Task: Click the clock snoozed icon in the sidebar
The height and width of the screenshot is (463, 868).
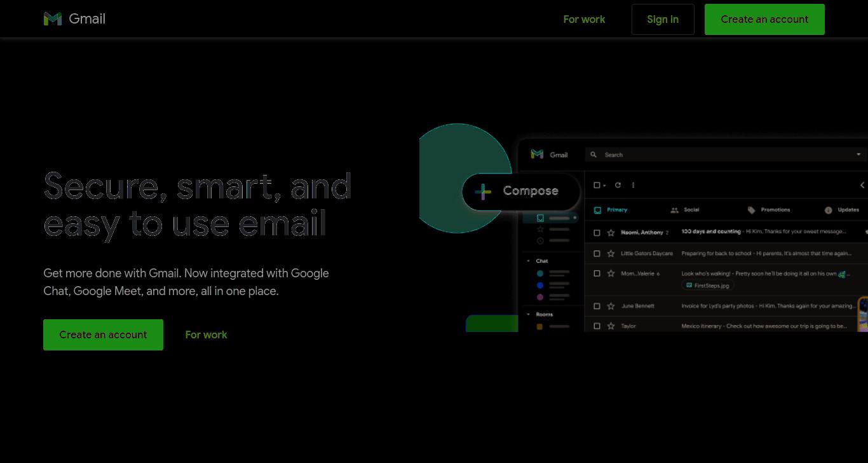Action: (x=540, y=240)
